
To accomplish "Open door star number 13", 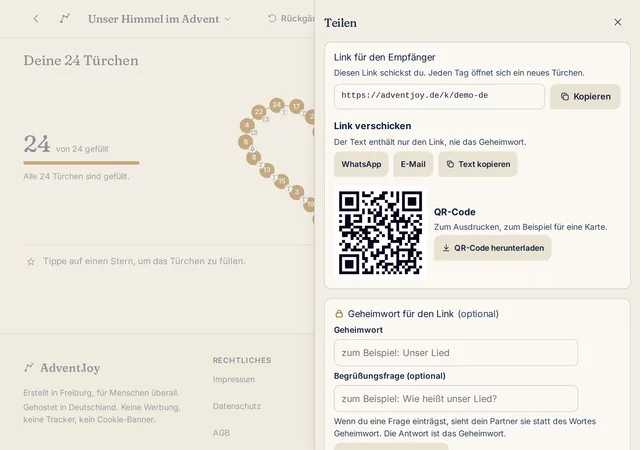I will click(267, 170).
